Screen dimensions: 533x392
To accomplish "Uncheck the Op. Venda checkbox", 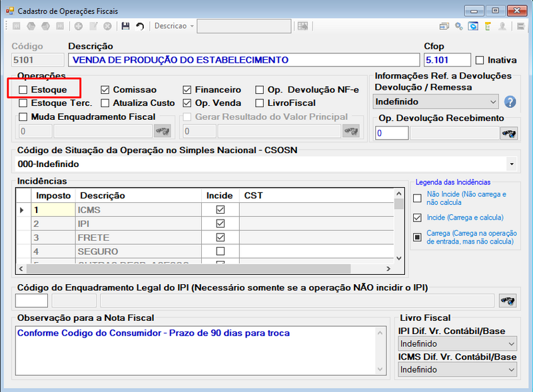I will [x=187, y=103].
